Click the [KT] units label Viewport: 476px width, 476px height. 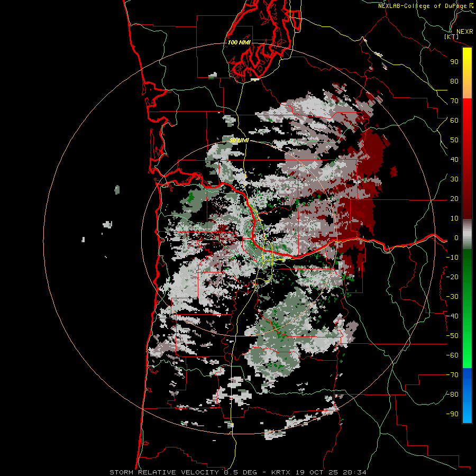(x=451, y=36)
